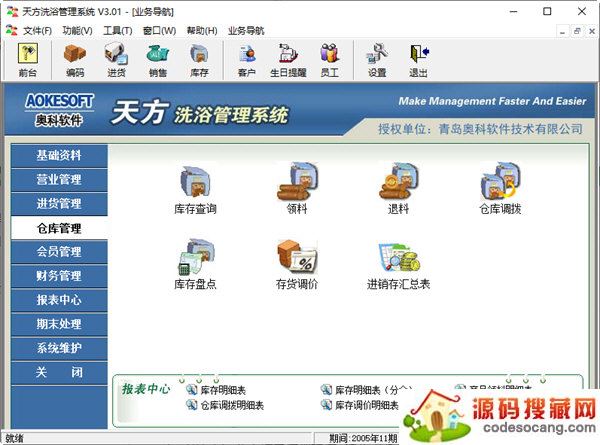Screen dimensions: 600x445
Task: Click the small icon left of 文件(F)
Action: coord(11,30)
